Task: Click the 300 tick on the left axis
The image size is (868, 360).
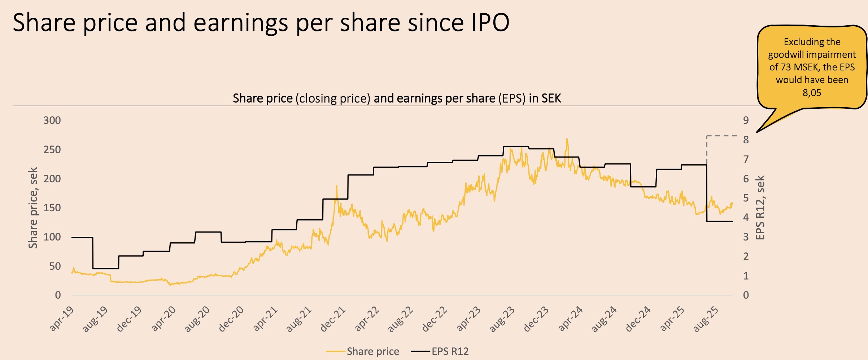Action: (52, 120)
